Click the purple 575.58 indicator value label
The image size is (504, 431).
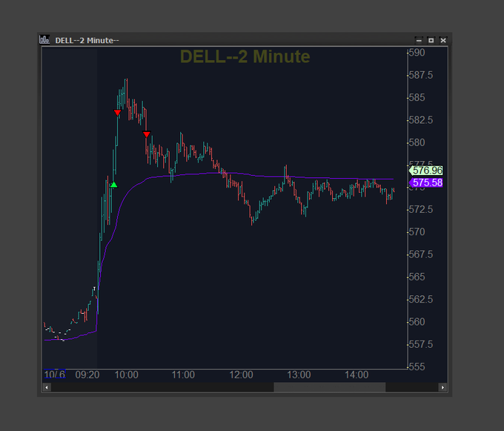click(426, 182)
